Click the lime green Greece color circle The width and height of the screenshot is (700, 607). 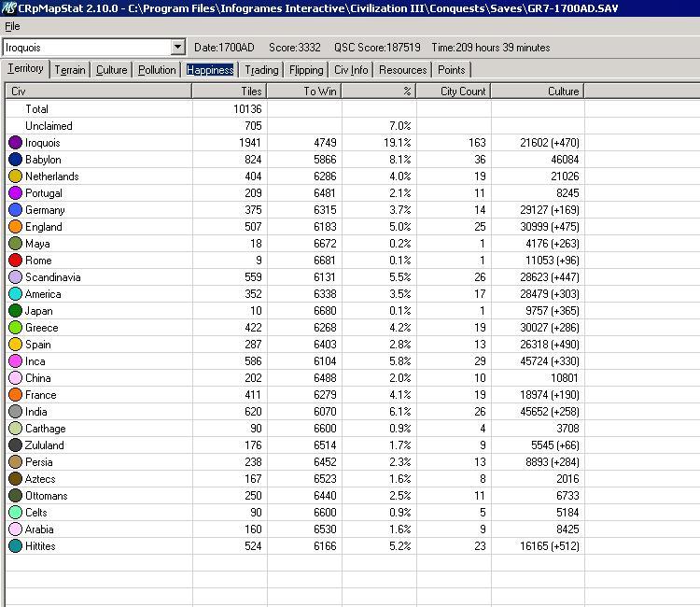point(15,328)
